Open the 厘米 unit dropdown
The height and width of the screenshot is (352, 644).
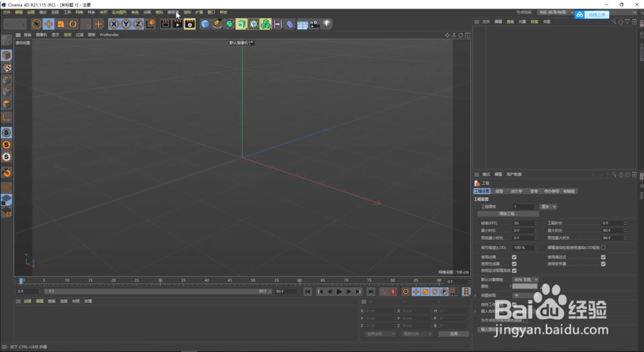point(548,207)
